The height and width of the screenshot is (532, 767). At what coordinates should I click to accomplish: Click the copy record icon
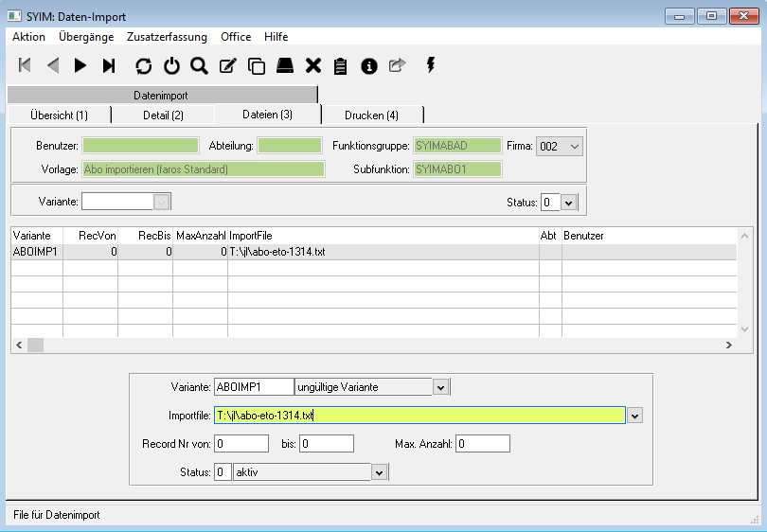[256, 65]
